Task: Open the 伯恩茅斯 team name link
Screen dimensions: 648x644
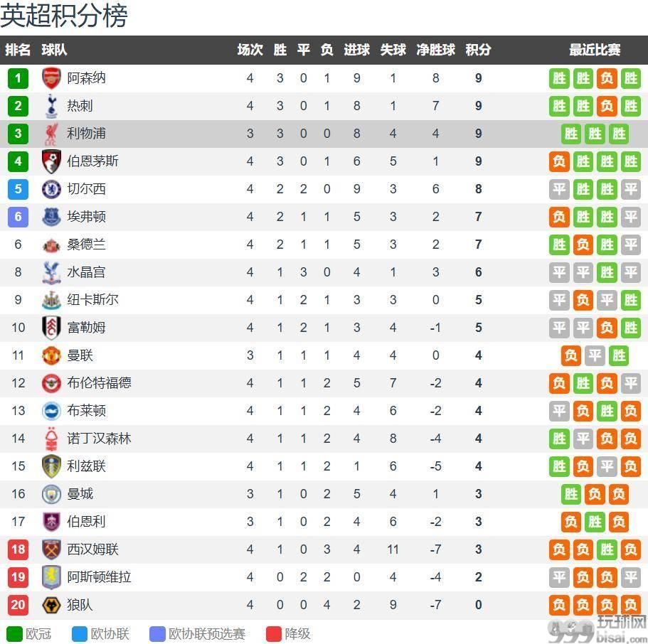Action: (93, 161)
